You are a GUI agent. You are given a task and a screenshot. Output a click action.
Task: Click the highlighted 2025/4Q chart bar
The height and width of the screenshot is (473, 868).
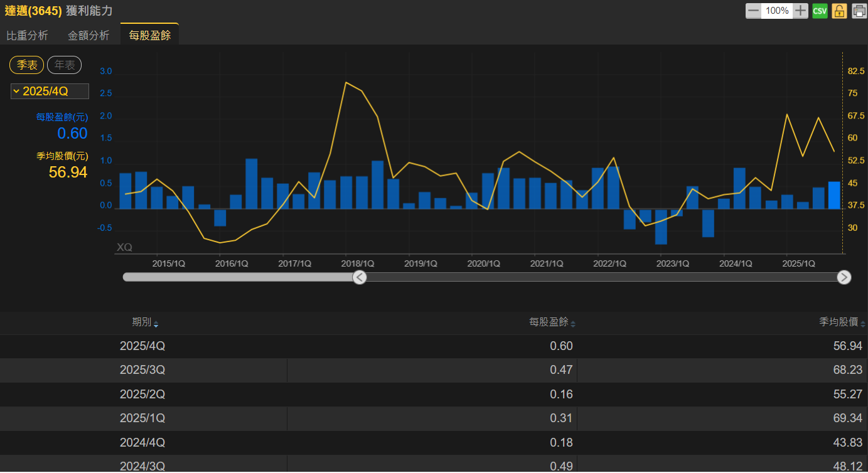tap(834, 195)
